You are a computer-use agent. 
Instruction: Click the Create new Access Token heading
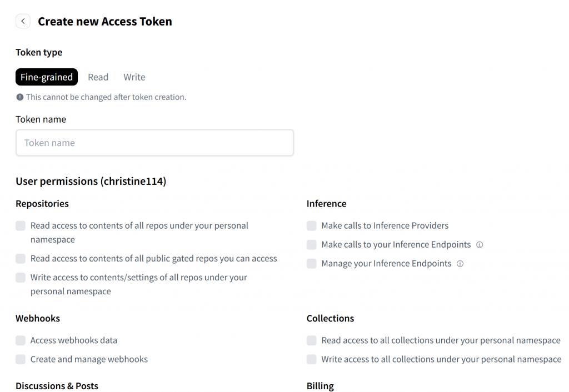[105, 22]
